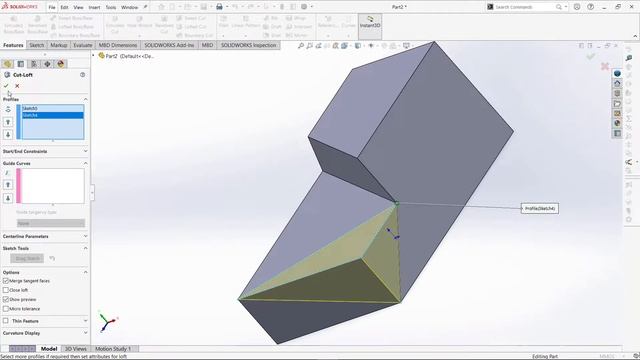Screen dimensions: 640x360
Task: Open Custom Properties icon in task pane
Action: (x=617, y=133)
